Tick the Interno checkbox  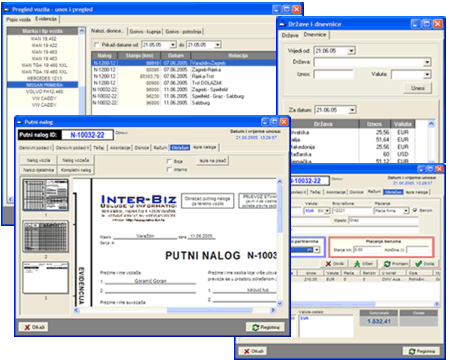[x=169, y=170]
